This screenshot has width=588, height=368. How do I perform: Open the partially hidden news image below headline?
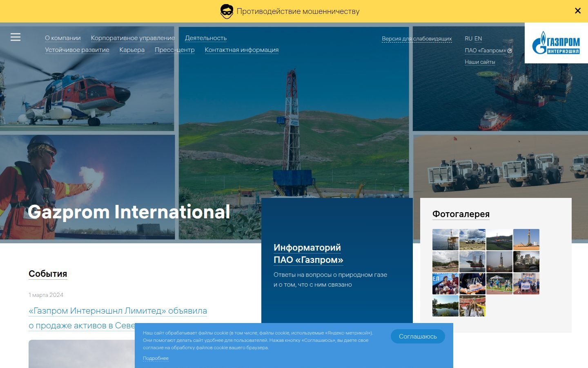[82, 354]
